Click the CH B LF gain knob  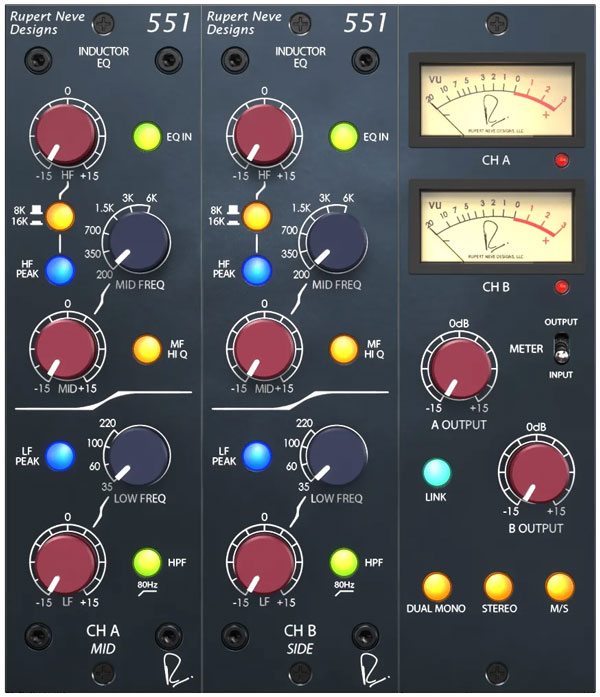(x=264, y=562)
